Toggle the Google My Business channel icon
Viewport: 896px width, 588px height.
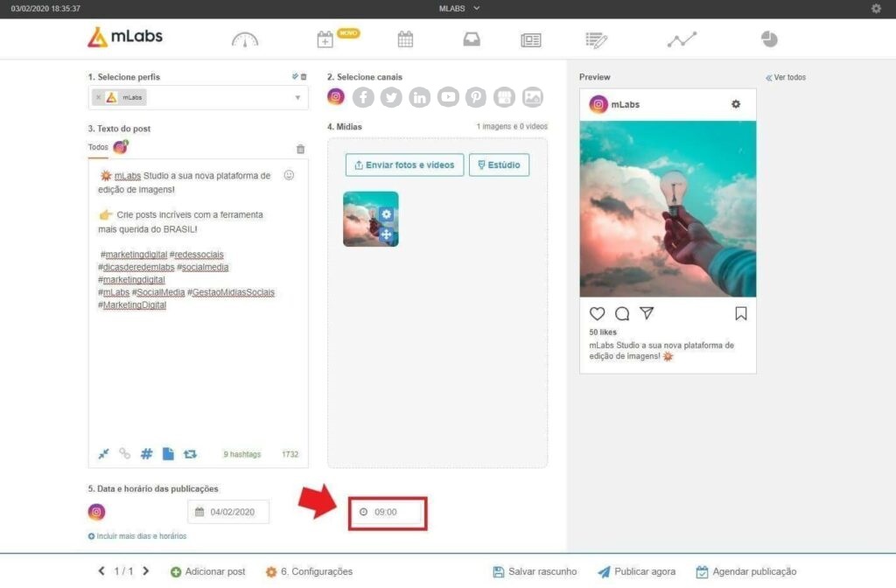coord(504,98)
